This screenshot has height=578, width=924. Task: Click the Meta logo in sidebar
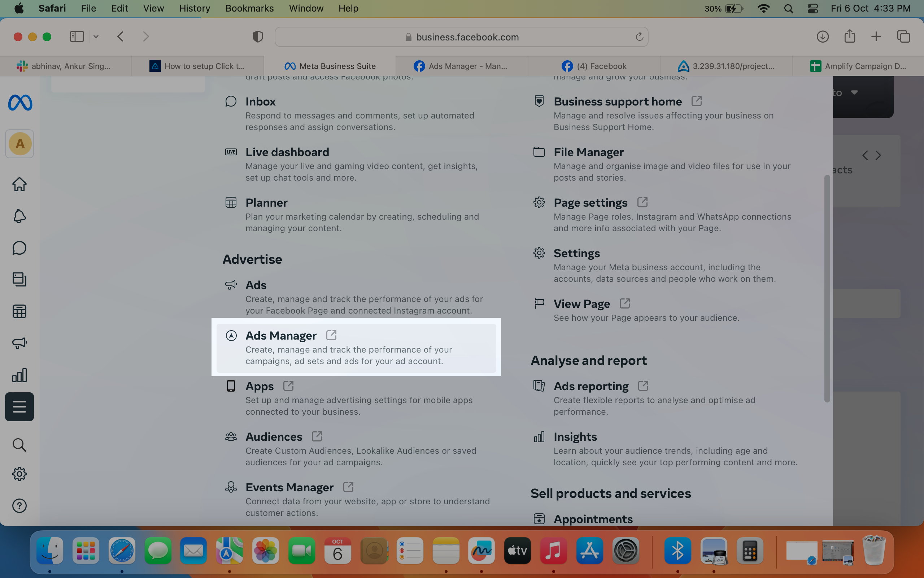20,103
